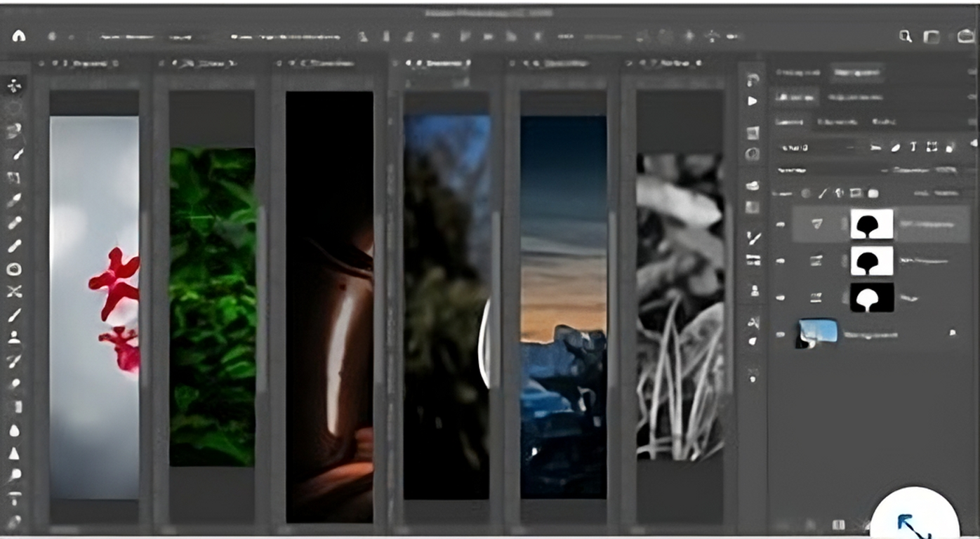Hide the middle adjustment layer using its eye icon
This screenshot has height=539, width=980.
781,261
